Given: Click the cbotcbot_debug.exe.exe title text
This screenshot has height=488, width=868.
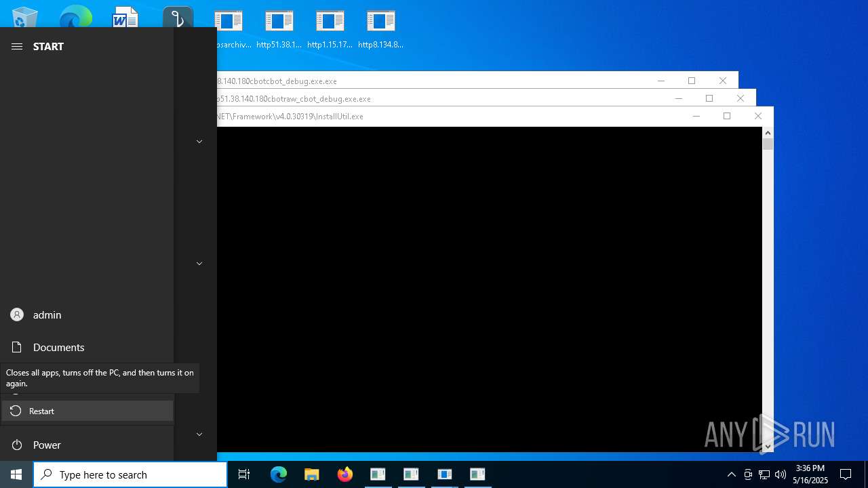Looking at the screenshot, I should pos(277,81).
